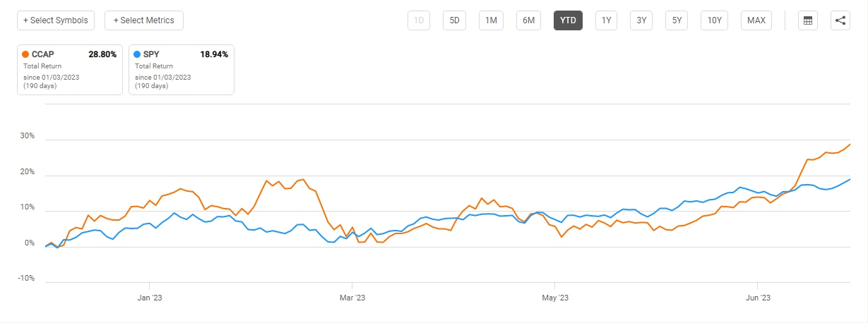
Task: Click the orange CCAP color dot
Action: (26, 54)
